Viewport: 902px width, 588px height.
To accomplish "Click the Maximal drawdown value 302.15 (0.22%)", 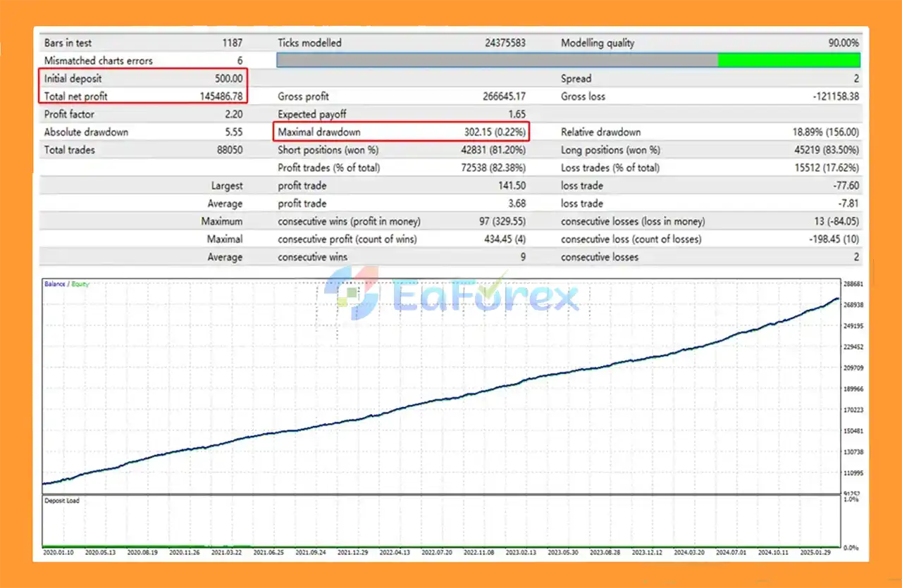I will 492,132.
